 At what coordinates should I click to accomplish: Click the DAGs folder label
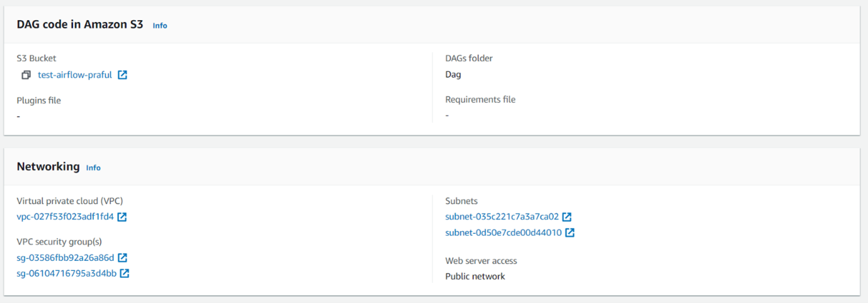(469, 58)
